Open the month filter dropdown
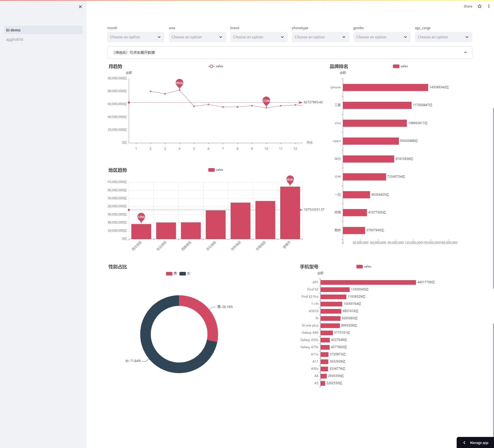 pyautogui.click(x=135, y=37)
